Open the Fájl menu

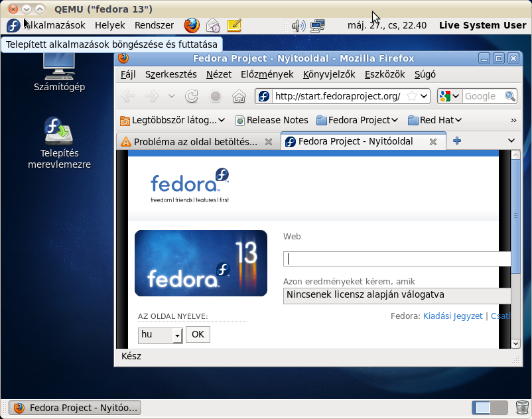pyautogui.click(x=128, y=74)
